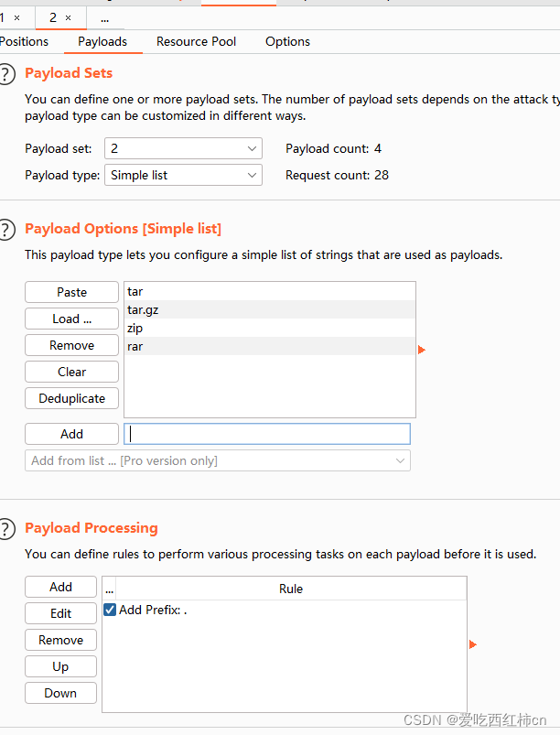The height and width of the screenshot is (735, 560).
Task: Close attack tab 2 with its x
Action: pyautogui.click(x=68, y=17)
